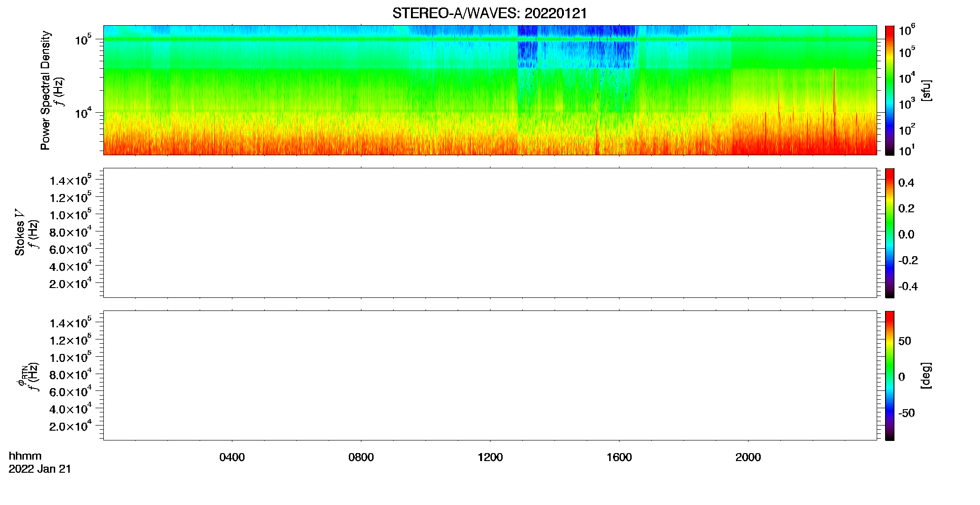Screen dimensions: 980x505
Task: Click the Power Spectral Density axis label
Action: coord(45,90)
